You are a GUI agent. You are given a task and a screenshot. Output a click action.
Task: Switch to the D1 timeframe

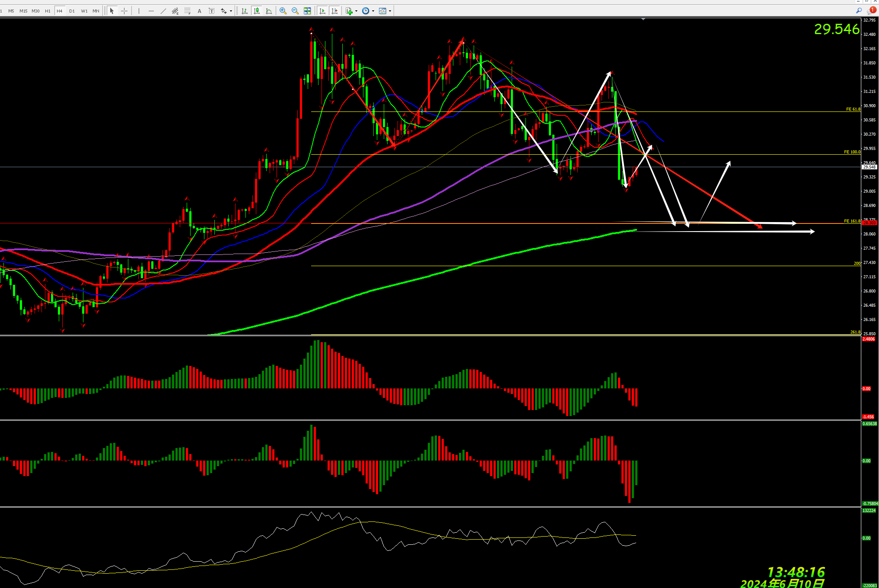coord(72,11)
